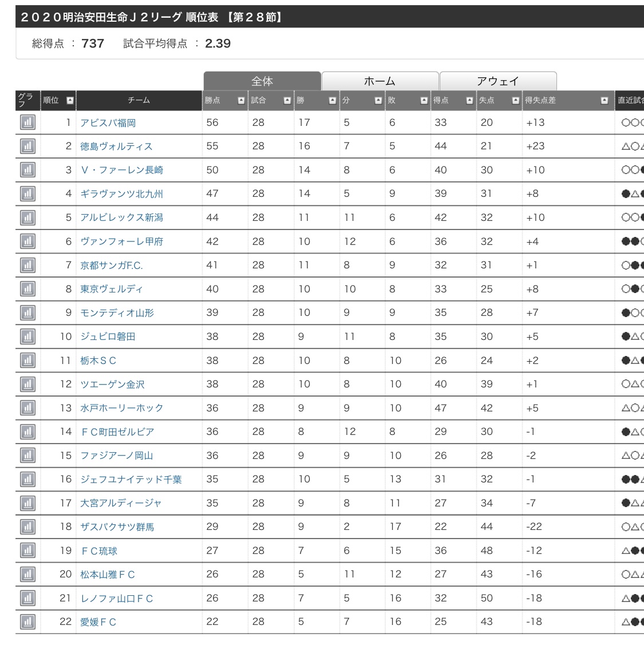The width and height of the screenshot is (644, 645).
Task: Click graph icon beside 徳島ヴォルティス
Action: 27,147
